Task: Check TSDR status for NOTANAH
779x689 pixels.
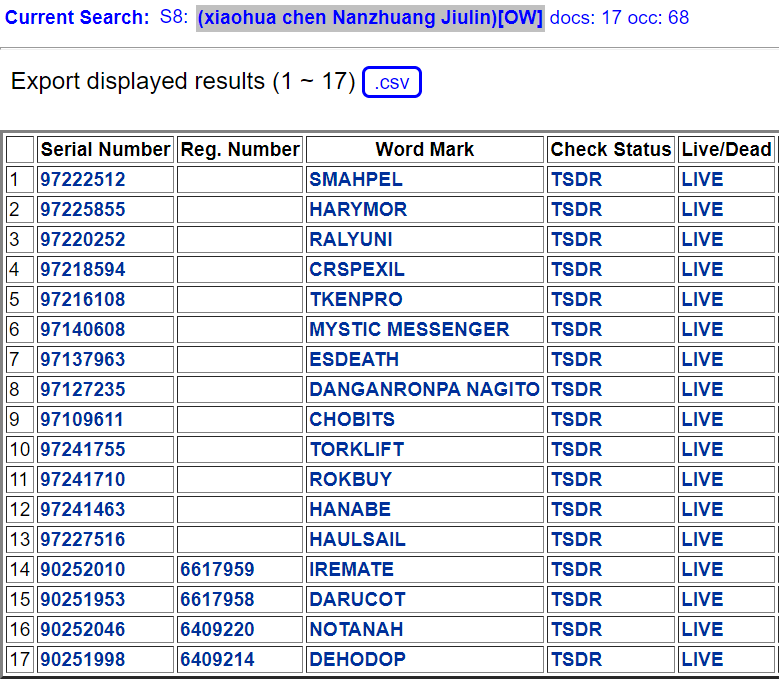Action: [x=576, y=629]
